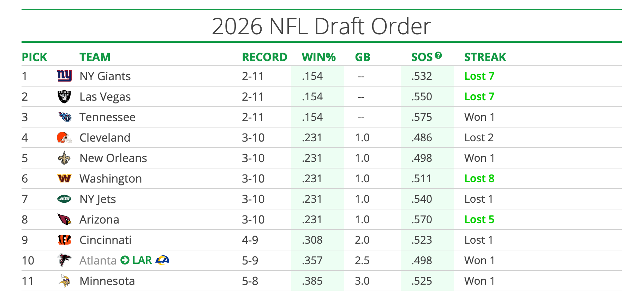
Task: Click the Arizona Cardinals bird logo
Action: (x=64, y=219)
